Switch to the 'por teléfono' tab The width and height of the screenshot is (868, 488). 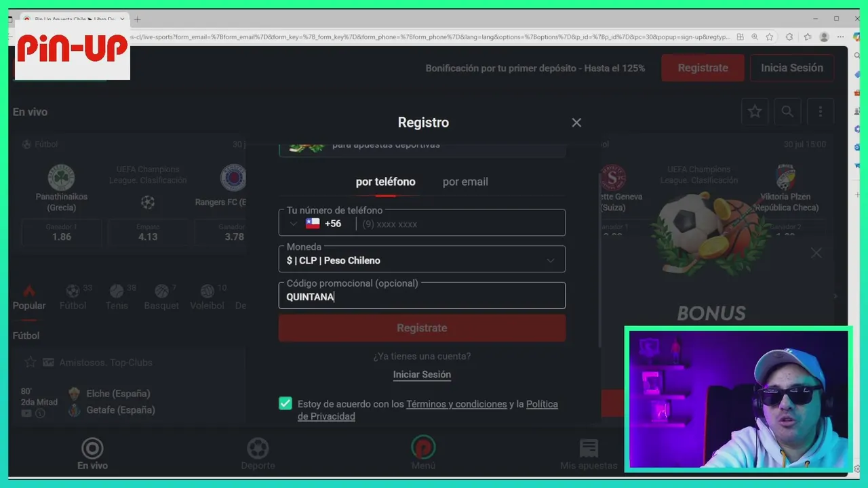(x=385, y=182)
